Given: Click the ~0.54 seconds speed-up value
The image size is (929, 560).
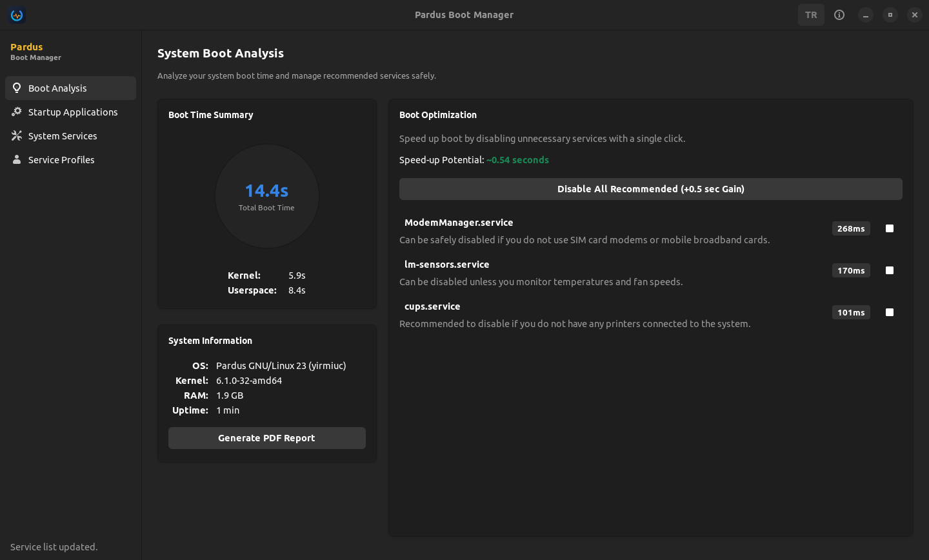Looking at the screenshot, I should pyautogui.click(x=517, y=160).
